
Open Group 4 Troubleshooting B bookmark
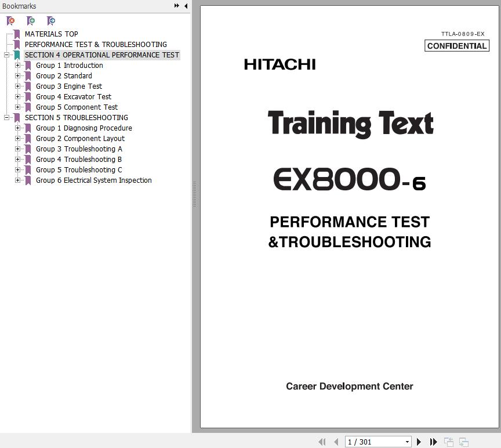[79, 159]
